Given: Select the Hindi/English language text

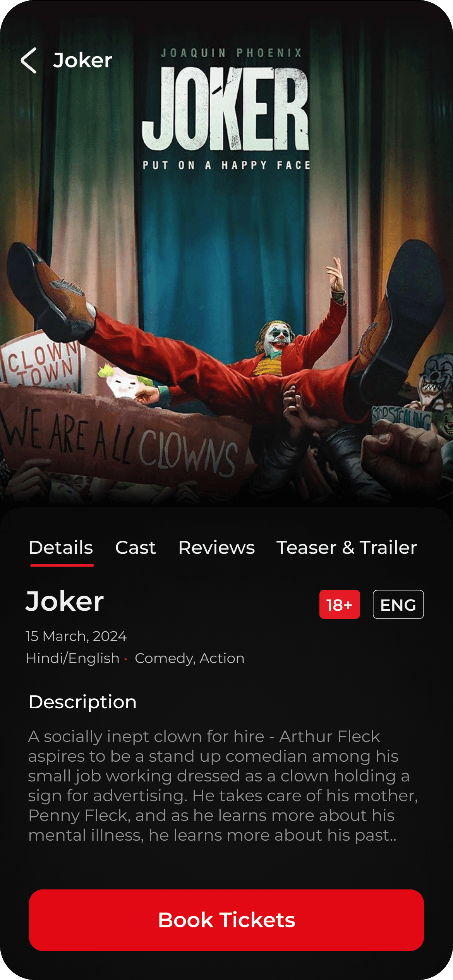Looking at the screenshot, I should click(72, 658).
